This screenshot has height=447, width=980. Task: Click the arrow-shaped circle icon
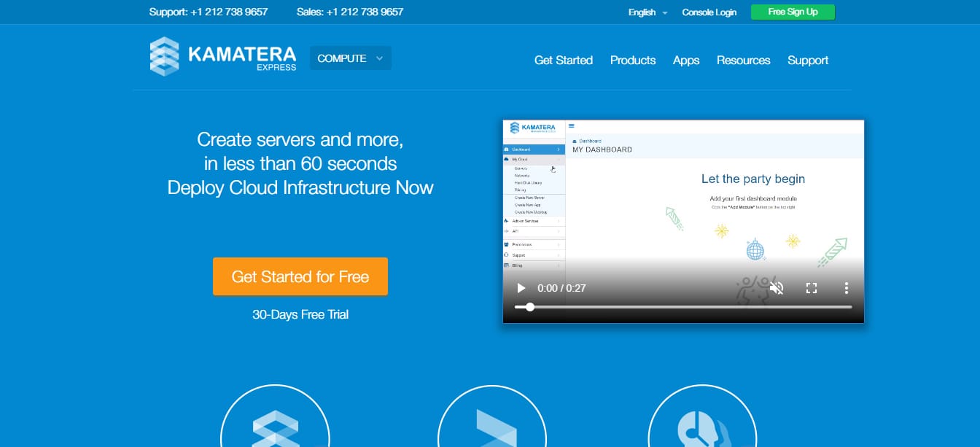[x=492, y=416]
